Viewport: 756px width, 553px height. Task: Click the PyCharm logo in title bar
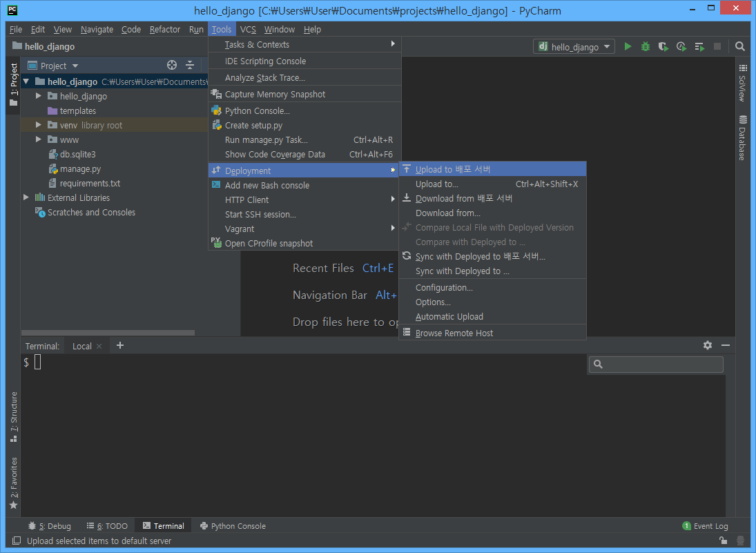tap(12, 10)
